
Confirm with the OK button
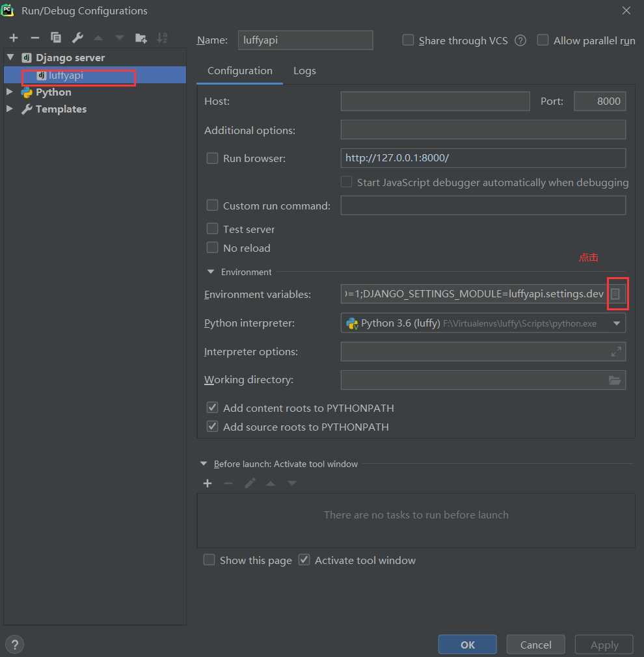pos(468,645)
